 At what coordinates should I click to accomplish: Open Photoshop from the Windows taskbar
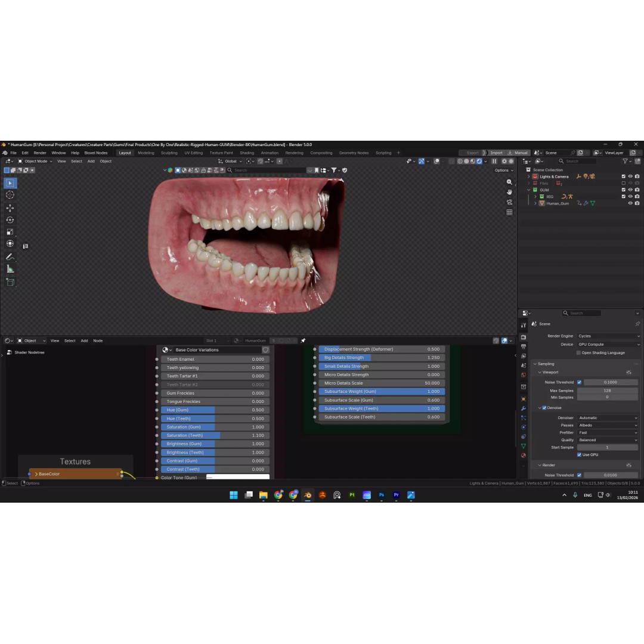click(382, 496)
